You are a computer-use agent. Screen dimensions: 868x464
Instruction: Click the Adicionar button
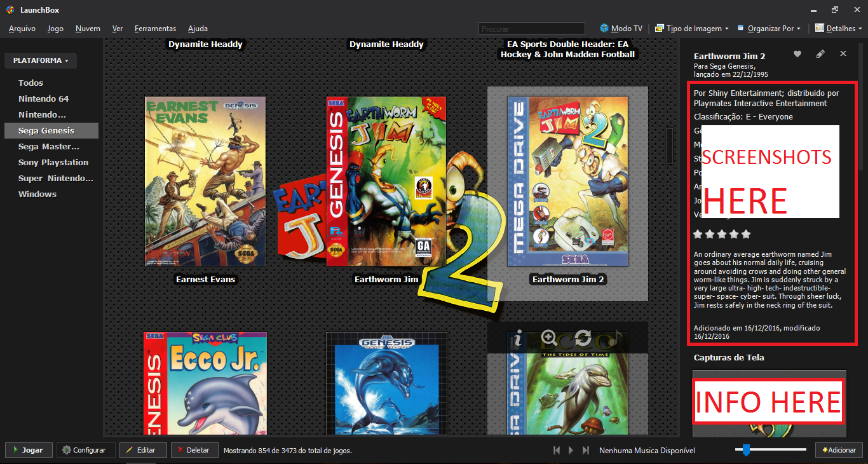click(839, 450)
